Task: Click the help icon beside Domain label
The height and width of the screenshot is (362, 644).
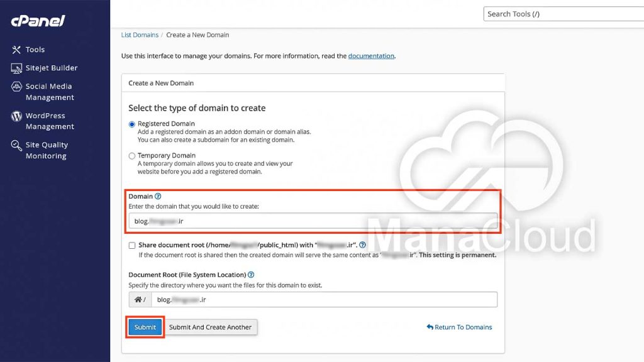Action: [x=158, y=197]
